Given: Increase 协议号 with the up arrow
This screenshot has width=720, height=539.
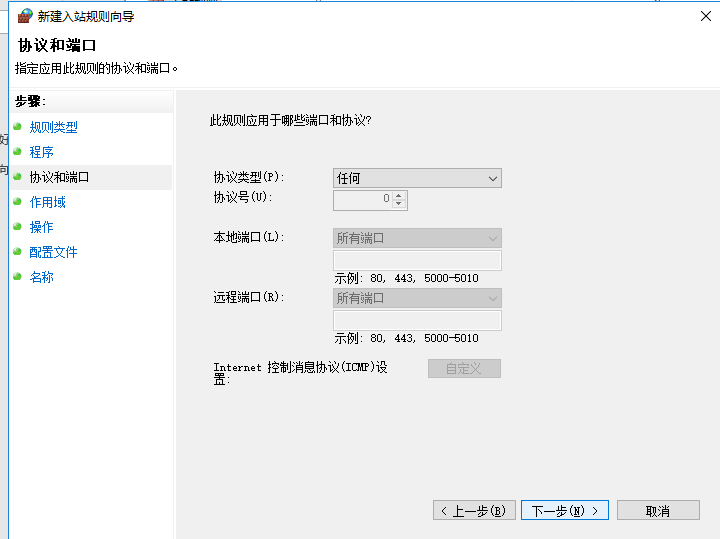Looking at the screenshot, I should (400, 195).
